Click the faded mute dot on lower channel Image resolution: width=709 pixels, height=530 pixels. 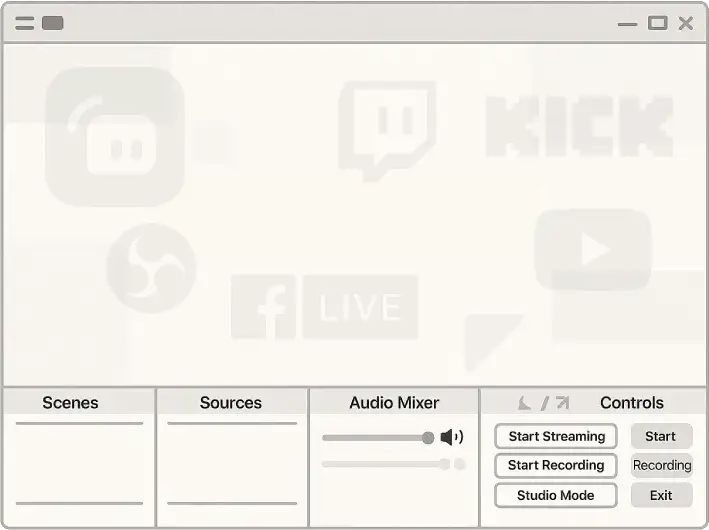pos(460,464)
